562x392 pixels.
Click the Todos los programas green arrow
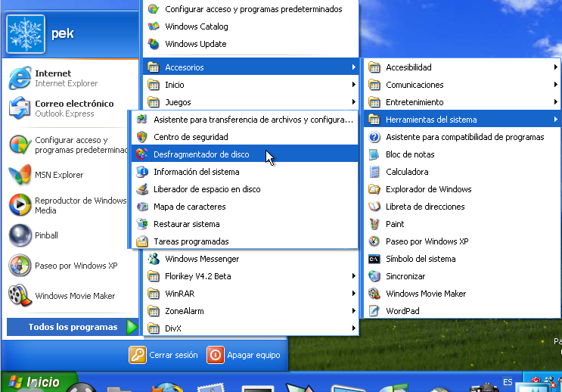click(x=132, y=327)
